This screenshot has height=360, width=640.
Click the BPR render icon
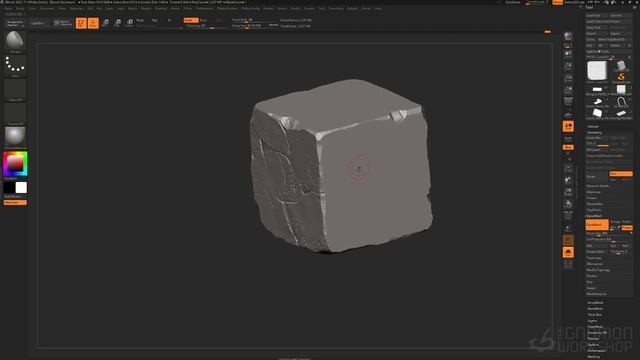[568, 37]
